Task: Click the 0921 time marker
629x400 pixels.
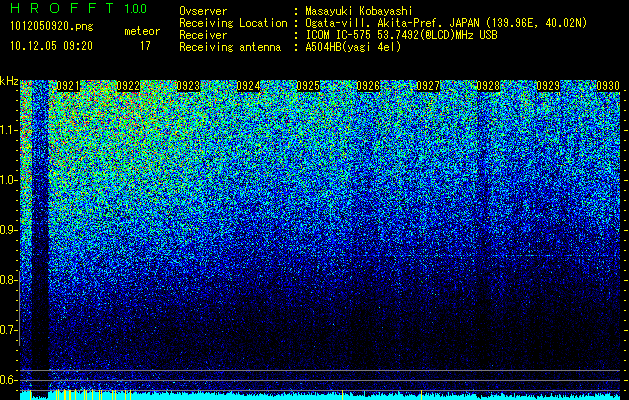Action: point(68,86)
